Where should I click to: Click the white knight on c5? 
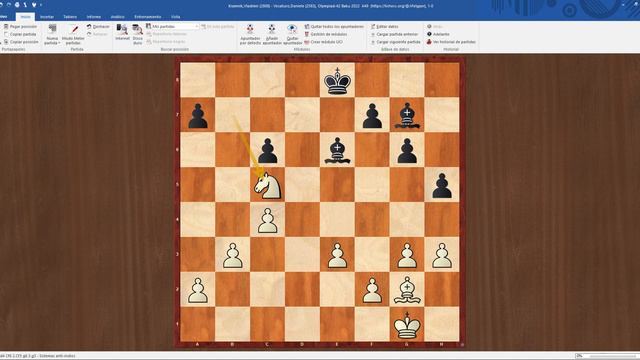[267, 185]
